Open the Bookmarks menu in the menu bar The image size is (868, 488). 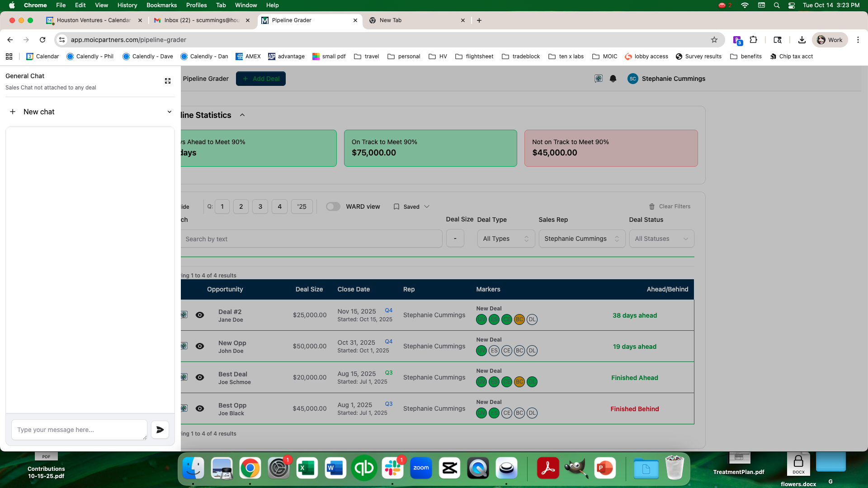pos(161,5)
